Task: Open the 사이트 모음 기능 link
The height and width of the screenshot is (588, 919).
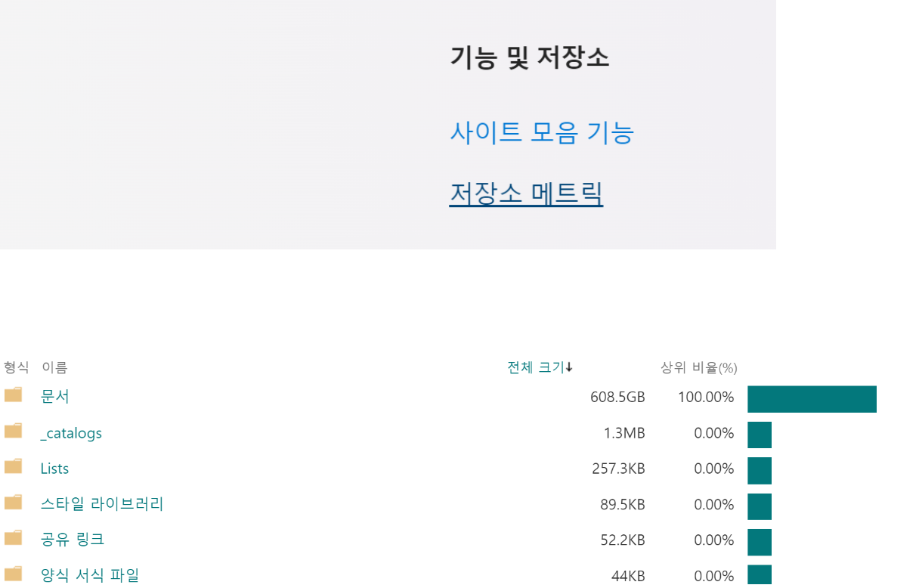Action: [541, 133]
